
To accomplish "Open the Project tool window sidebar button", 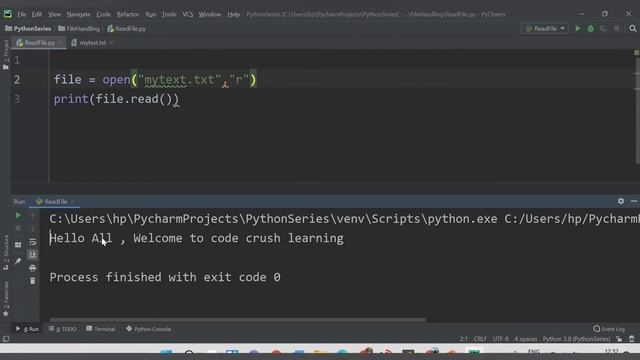I will click(x=5, y=54).
